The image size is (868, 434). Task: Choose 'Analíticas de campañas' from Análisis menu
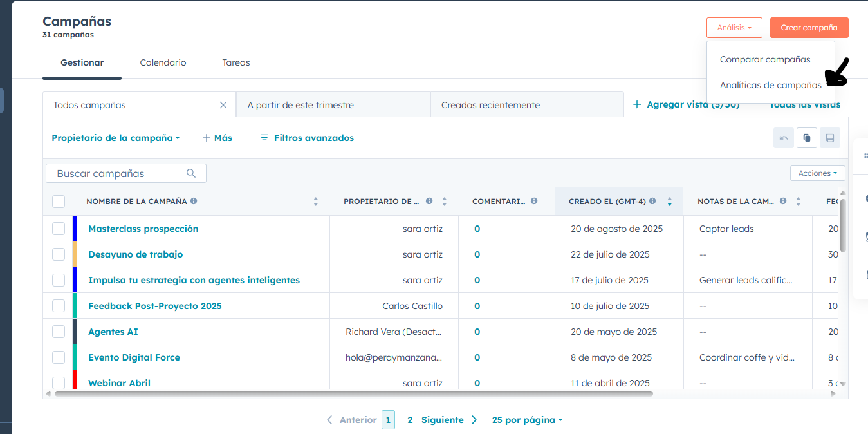[770, 85]
